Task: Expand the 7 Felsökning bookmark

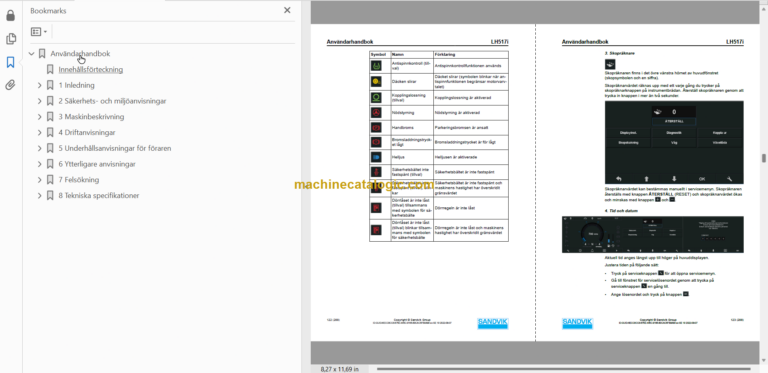Action: 40,180
